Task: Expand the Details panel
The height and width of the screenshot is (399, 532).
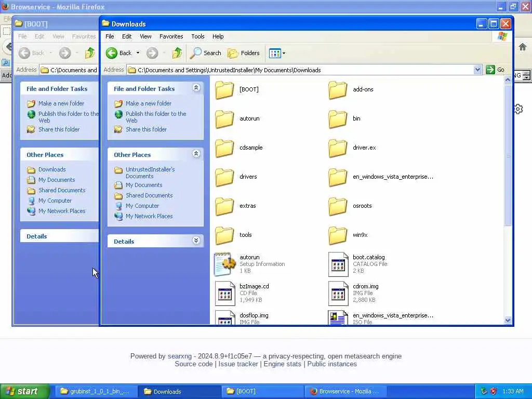Action: (x=196, y=241)
